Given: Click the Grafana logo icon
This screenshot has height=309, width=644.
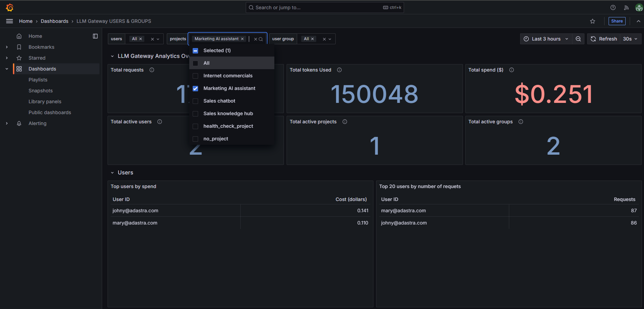Looking at the screenshot, I should [10, 7].
